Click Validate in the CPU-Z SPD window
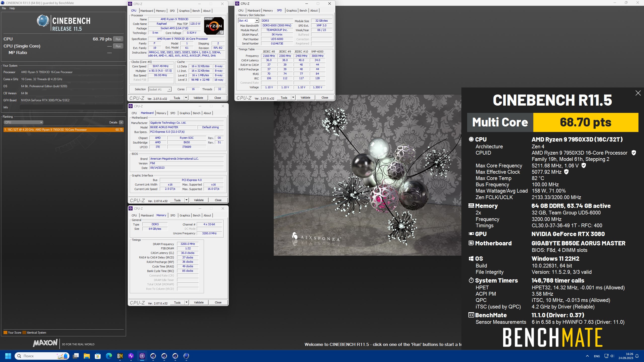This screenshot has height=362, width=644. (305, 98)
